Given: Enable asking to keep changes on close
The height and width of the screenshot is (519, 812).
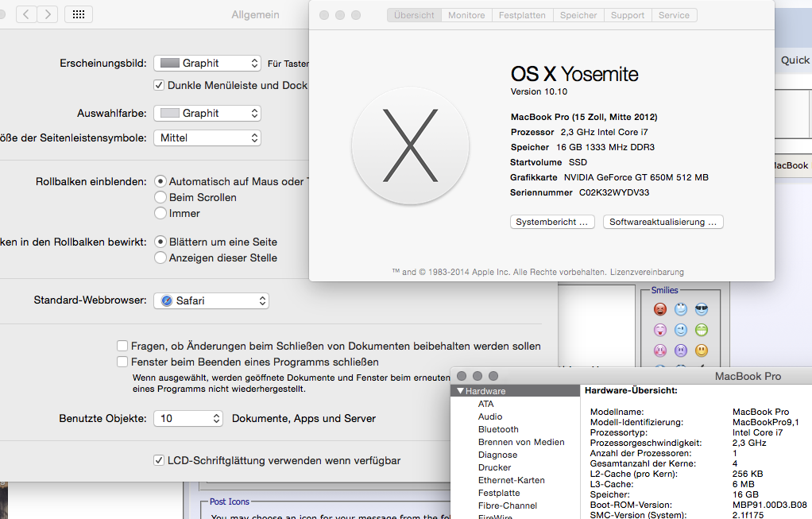Looking at the screenshot, I should point(122,346).
